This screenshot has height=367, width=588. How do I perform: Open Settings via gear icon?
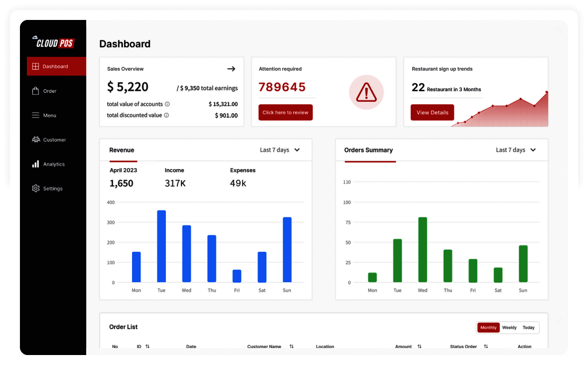point(35,188)
